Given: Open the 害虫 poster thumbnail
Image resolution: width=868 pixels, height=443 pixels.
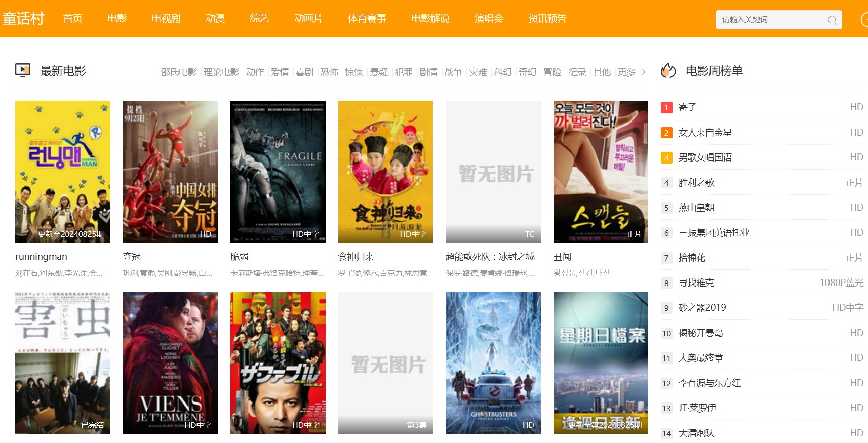Looking at the screenshot, I should pyautogui.click(x=63, y=363).
